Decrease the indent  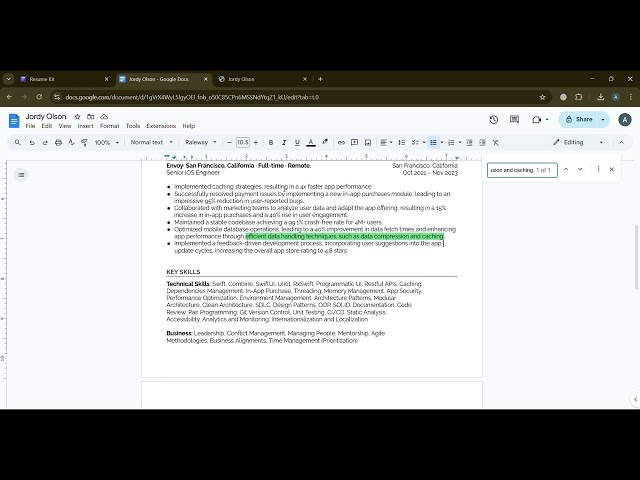tap(469, 142)
